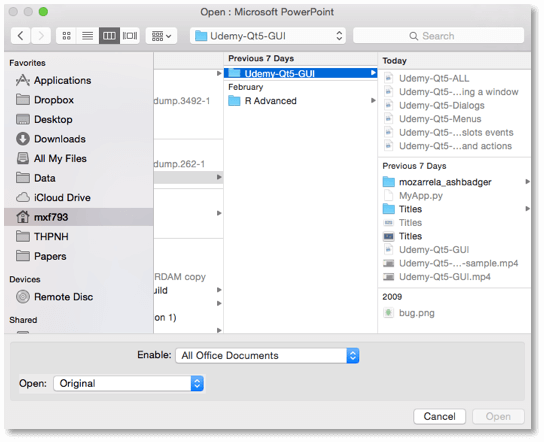This screenshot has height=442, width=544.
Task: Click the RDAM copy item
Action: 180,277
